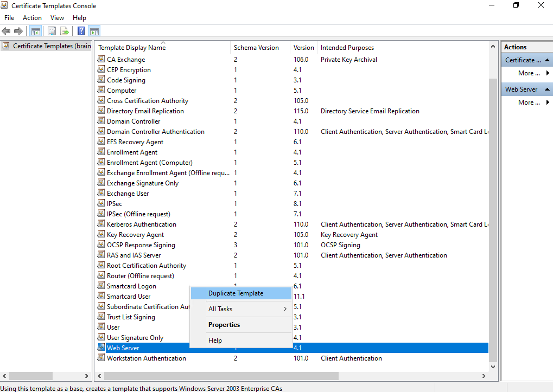The width and height of the screenshot is (553, 392).
Task: Click the Export List toolbar icon
Action: [64, 31]
